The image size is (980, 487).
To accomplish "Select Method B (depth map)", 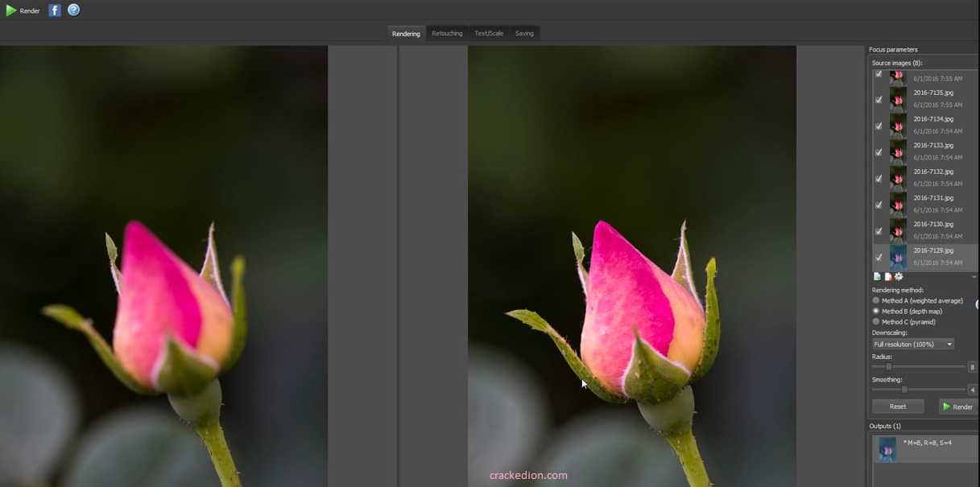I will point(876,311).
